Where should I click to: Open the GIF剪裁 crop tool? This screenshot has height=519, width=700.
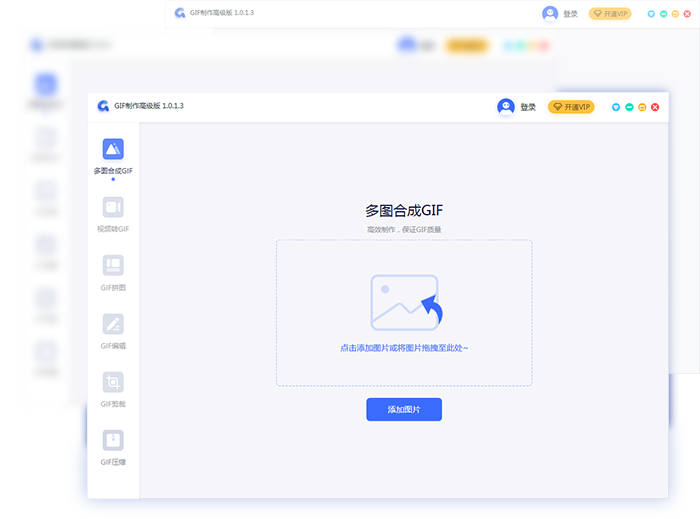point(113,382)
